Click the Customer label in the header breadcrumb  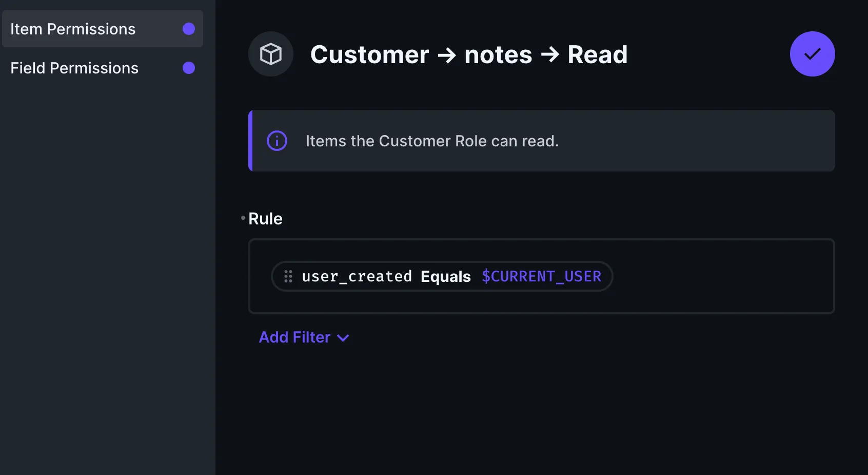point(369,54)
